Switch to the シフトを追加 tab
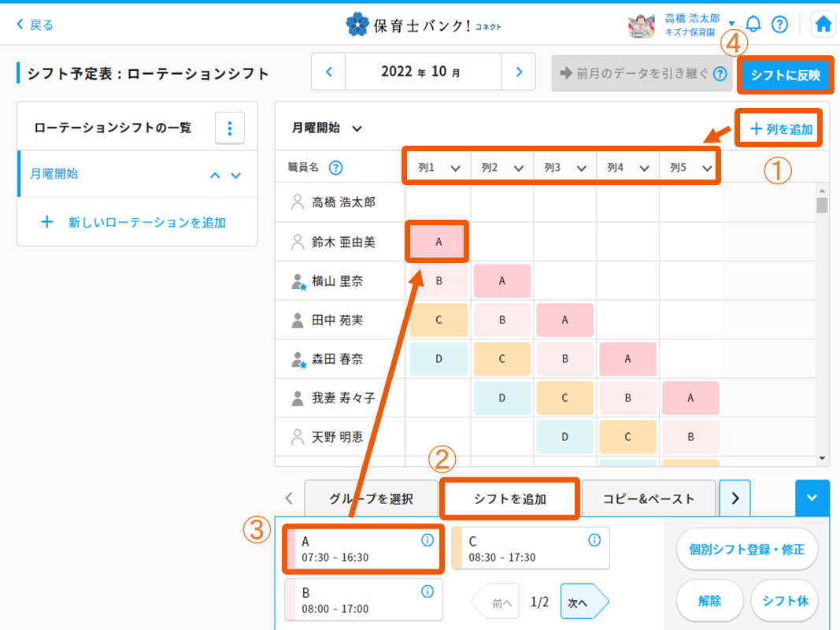Image resolution: width=840 pixels, height=630 pixels. click(509, 498)
